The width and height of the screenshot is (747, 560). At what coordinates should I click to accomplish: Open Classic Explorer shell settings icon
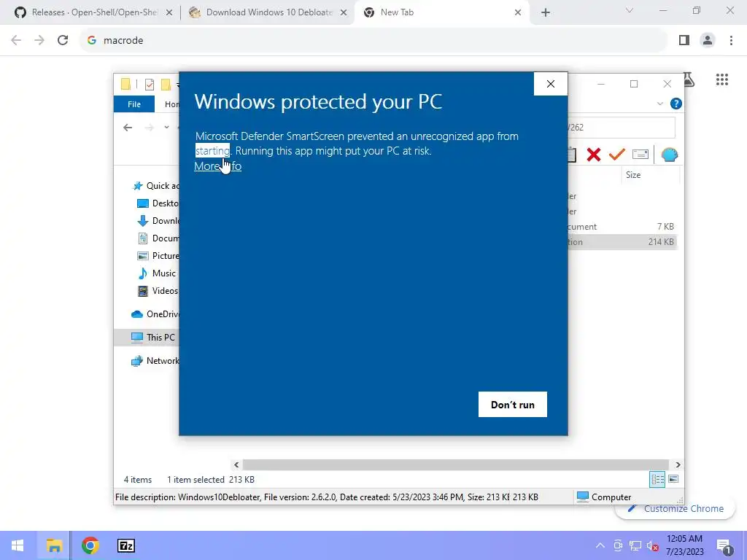pyautogui.click(x=670, y=155)
